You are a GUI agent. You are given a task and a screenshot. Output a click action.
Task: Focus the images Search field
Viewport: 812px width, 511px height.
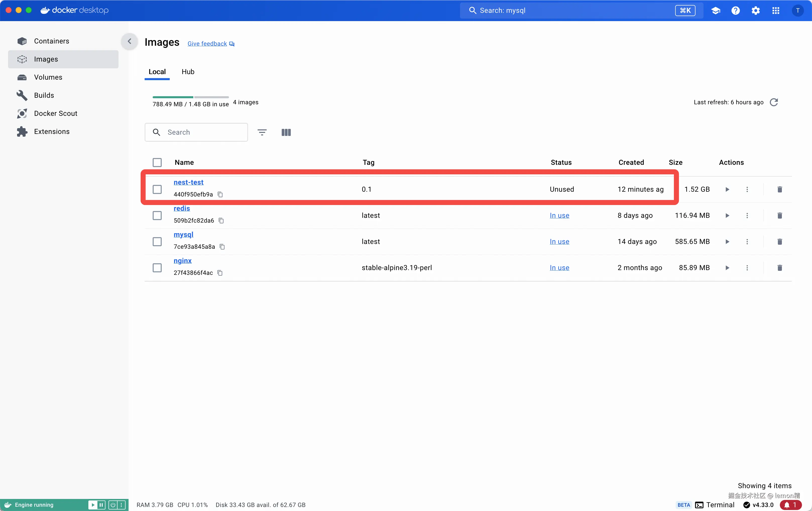tap(196, 132)
